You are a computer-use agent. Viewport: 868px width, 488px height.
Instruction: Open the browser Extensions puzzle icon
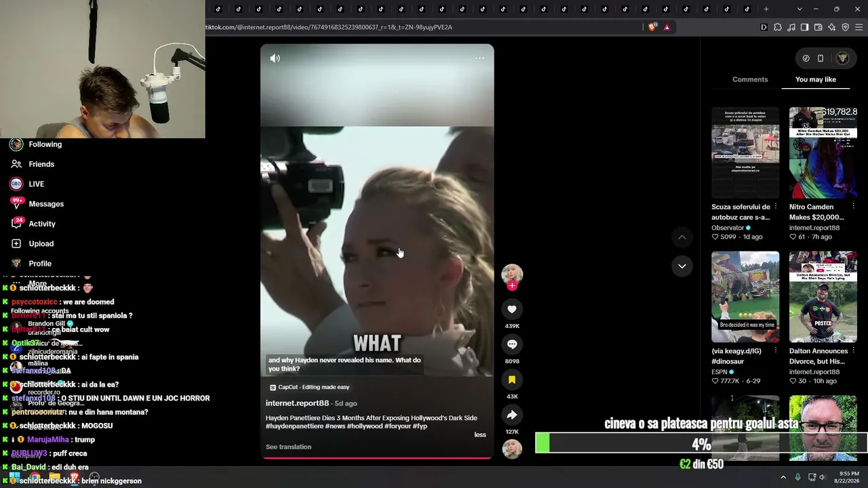[778, 27]
